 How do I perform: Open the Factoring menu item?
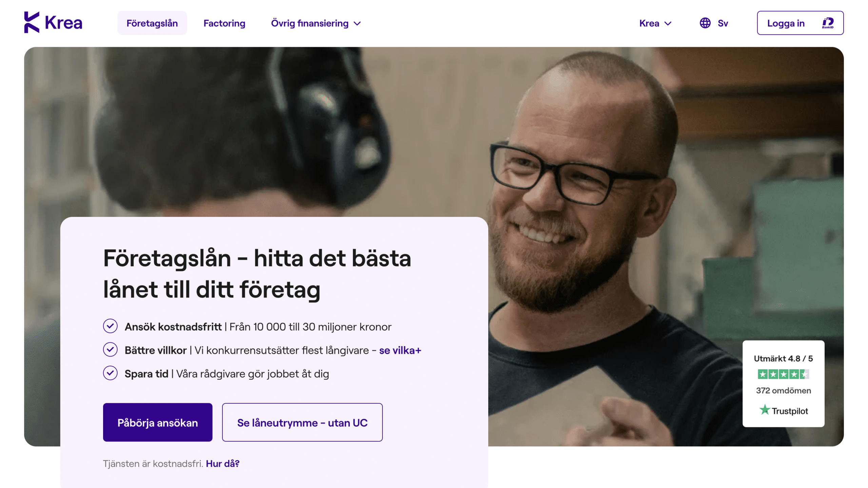coord(224,23)
